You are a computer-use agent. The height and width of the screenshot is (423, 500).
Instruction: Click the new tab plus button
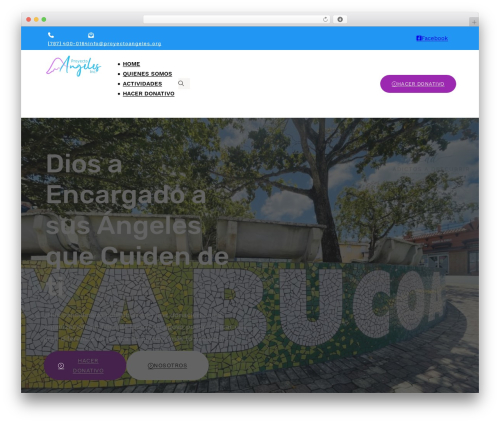[474, 22]
